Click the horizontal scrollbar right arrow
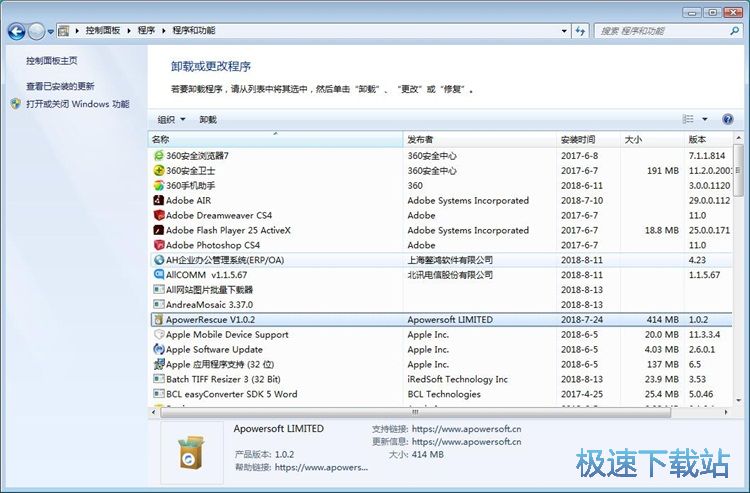 727,412
